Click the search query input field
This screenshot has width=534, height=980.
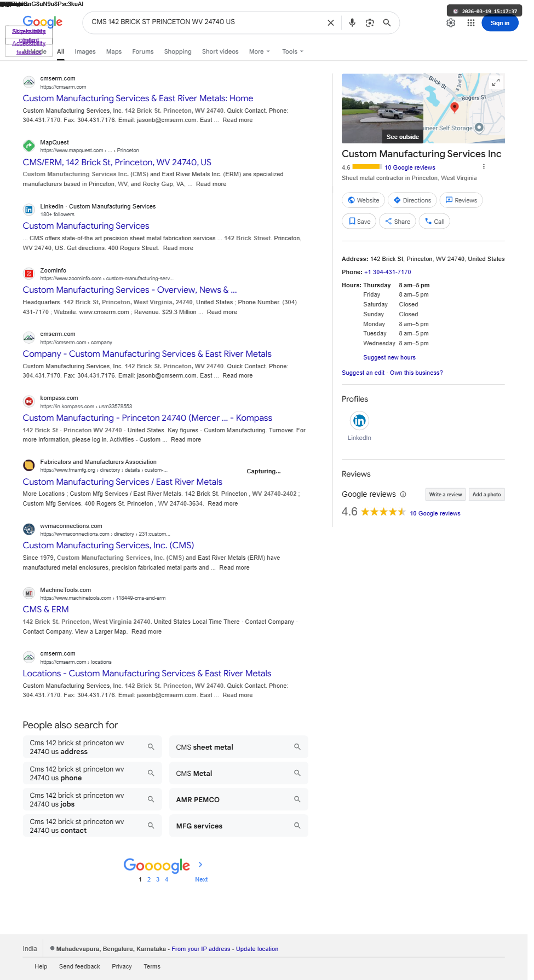205,22
